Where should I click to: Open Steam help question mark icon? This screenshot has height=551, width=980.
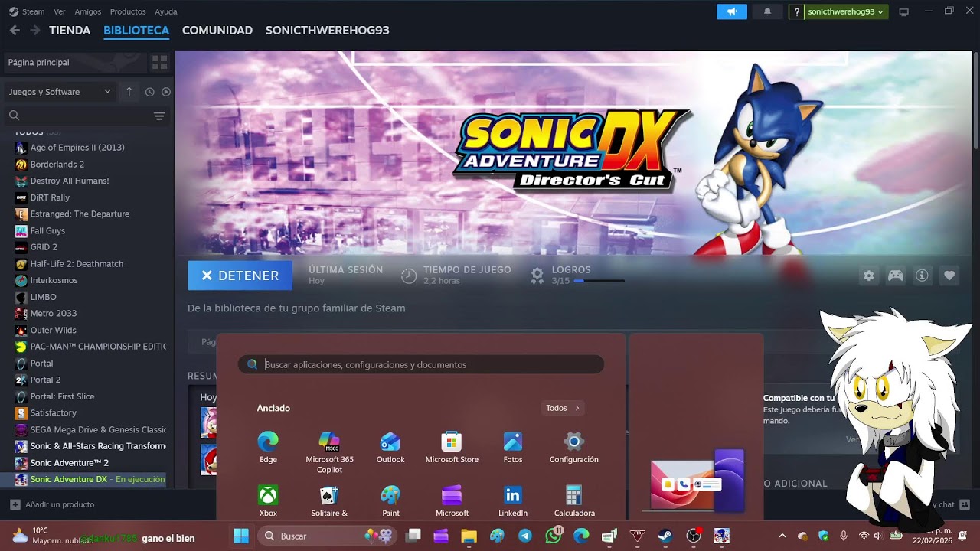(x=797, y=11)
